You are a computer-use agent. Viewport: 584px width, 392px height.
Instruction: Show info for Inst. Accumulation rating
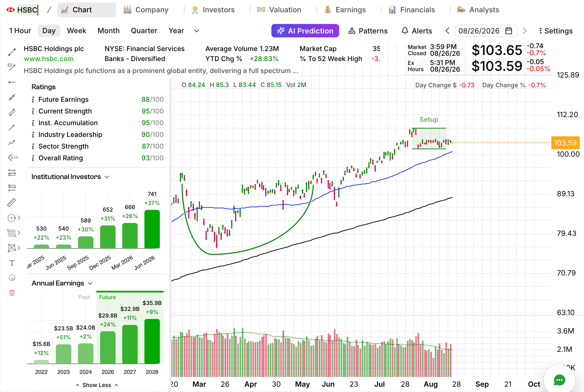click(x=33, y=123)
